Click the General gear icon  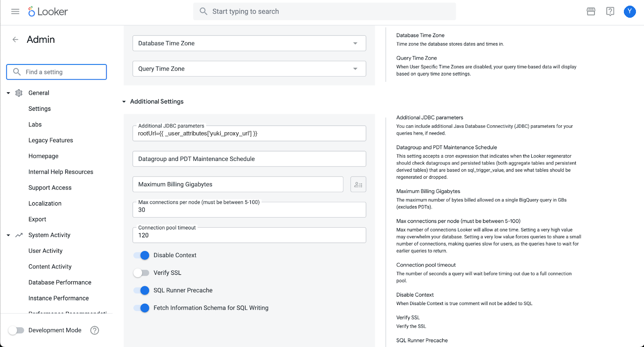[x=19, y=93]
